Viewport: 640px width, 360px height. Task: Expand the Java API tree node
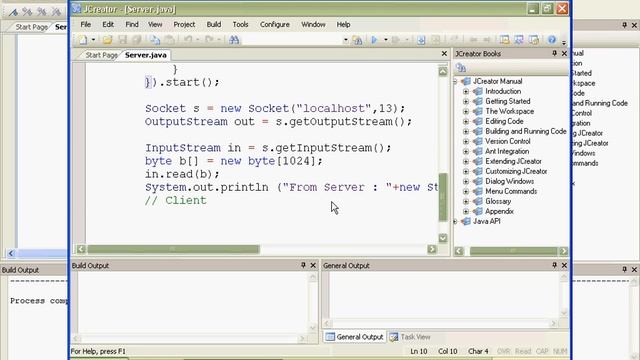[456, 222]
